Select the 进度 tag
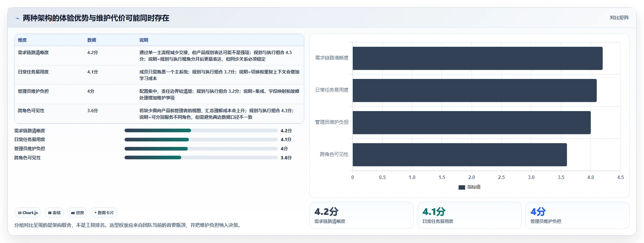 click(77, 213)
